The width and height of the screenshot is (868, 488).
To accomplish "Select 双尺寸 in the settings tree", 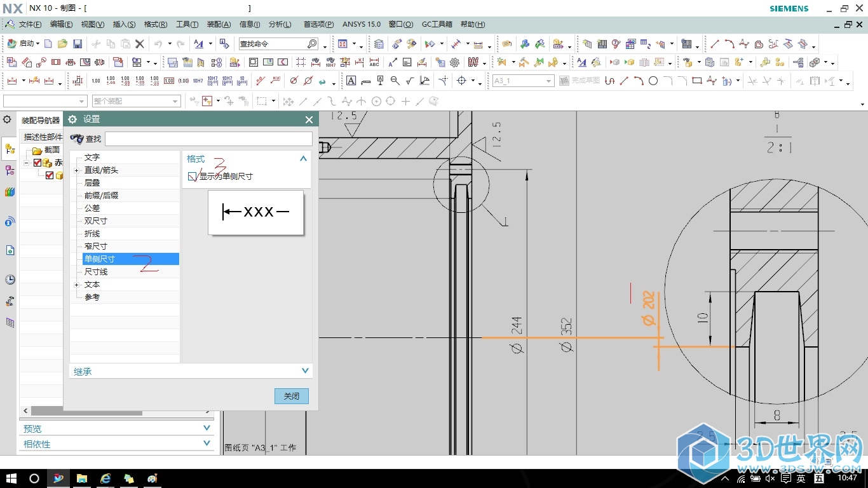I will [x=96, y=220].
